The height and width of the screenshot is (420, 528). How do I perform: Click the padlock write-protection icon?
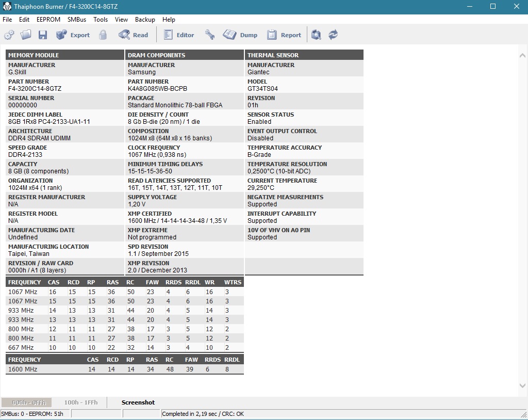(x=103, y=35)
